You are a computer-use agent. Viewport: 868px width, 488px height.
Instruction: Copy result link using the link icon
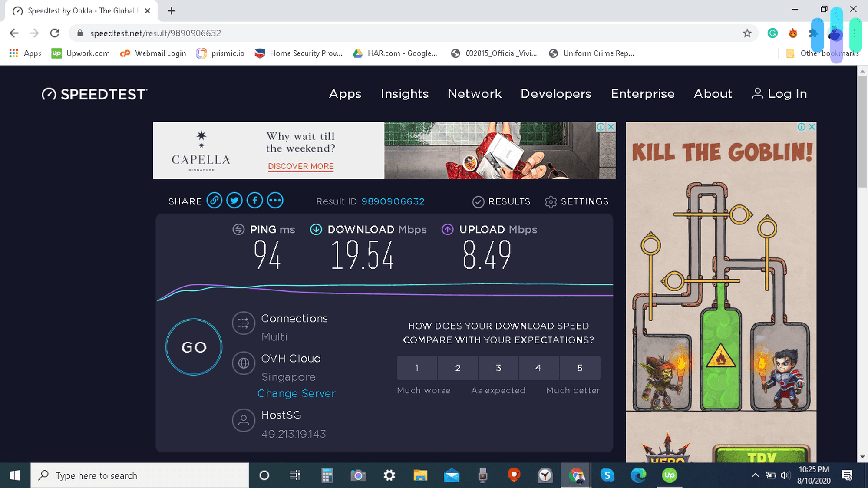click(x=214, y=200)
